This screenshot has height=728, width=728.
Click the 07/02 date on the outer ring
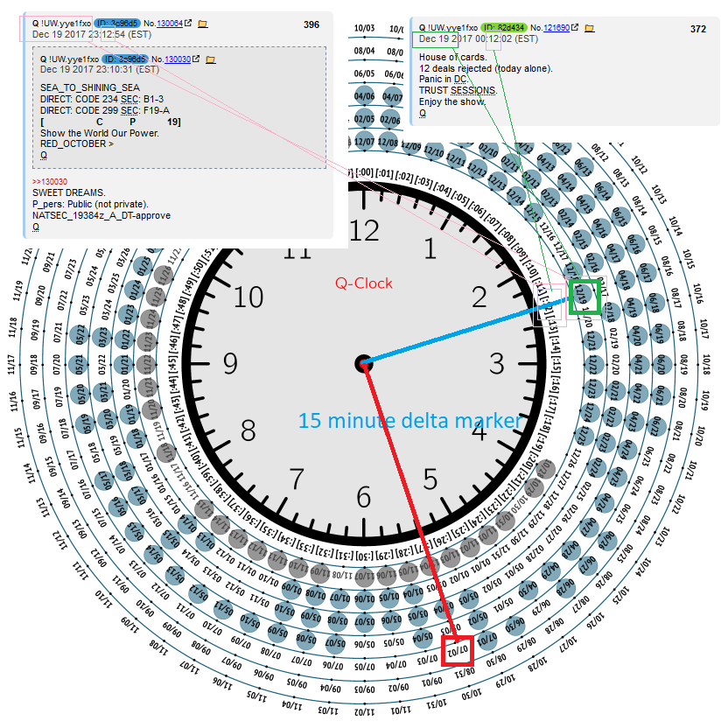(458, 651)
